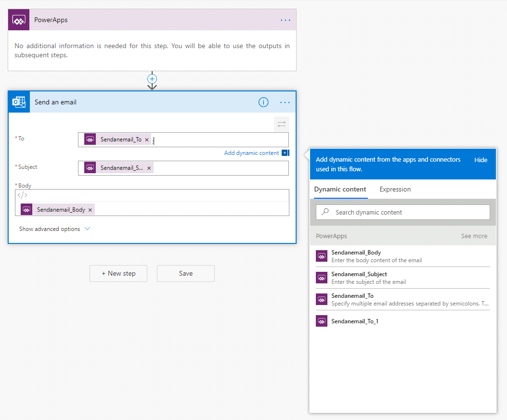This screenshot has width=507, height=420.
Task: Show info for Send an email action
Action: (x=263, y=102)
